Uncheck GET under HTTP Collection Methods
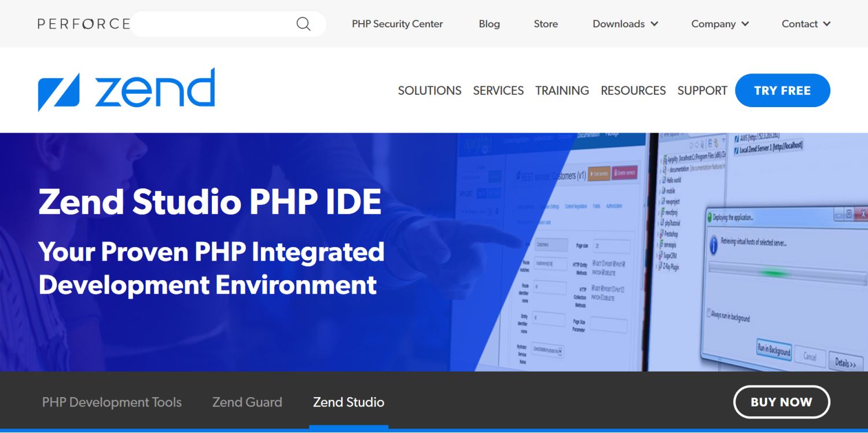 click(x=593, y=287)
